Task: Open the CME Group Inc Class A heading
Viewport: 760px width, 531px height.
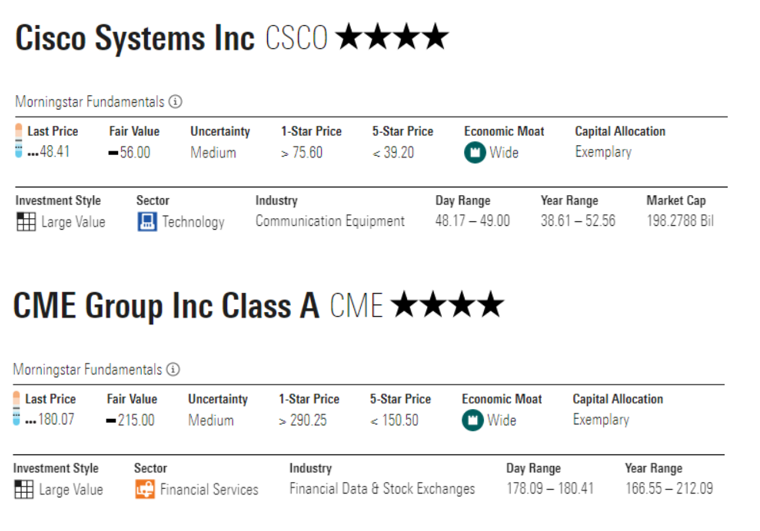Action: 166,305
